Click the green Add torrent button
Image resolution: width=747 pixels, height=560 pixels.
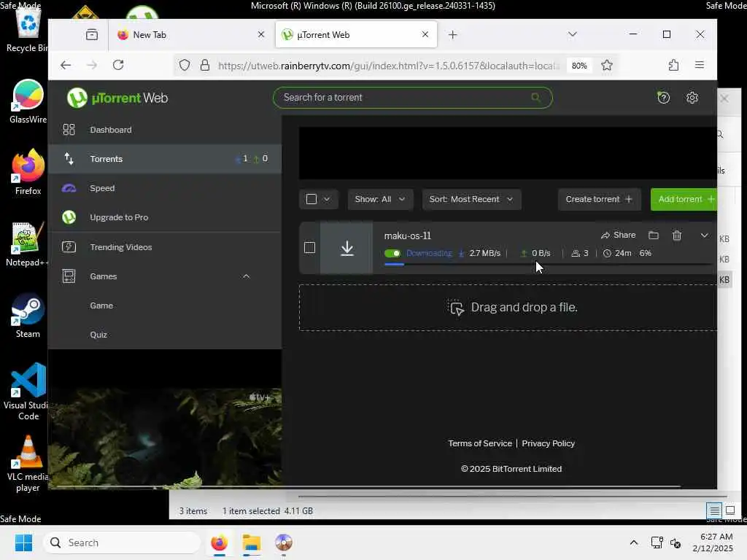pyautogui.click(x=684, y=199)
